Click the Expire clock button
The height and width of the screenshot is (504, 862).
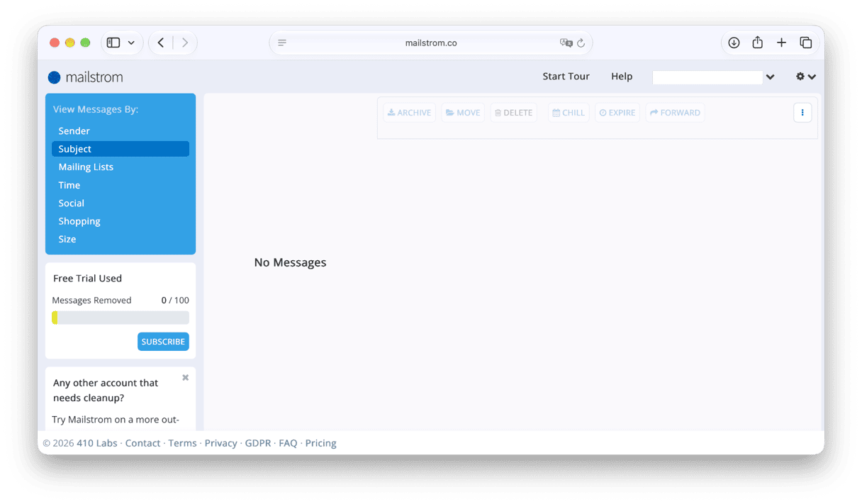point(617,113)
